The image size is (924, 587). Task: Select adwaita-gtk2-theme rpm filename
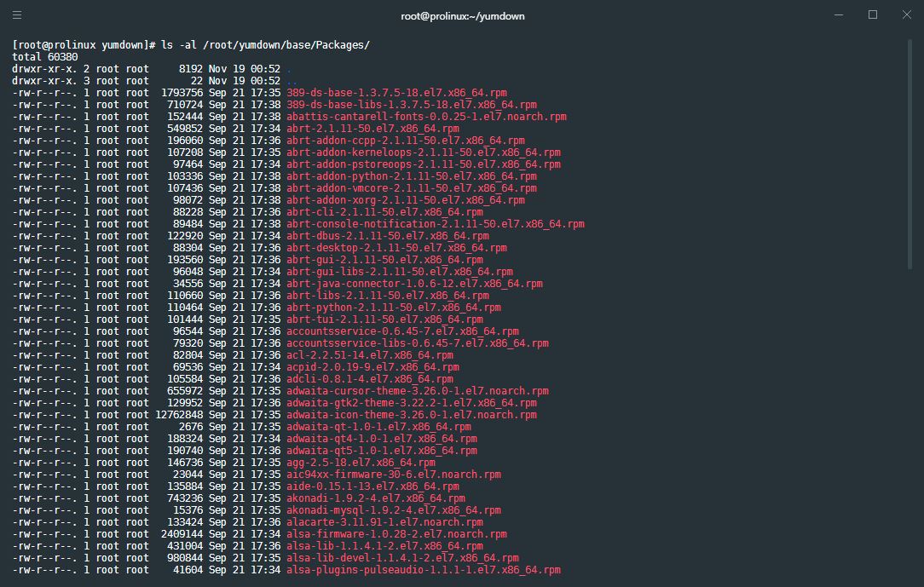click(x=412, y=403)
